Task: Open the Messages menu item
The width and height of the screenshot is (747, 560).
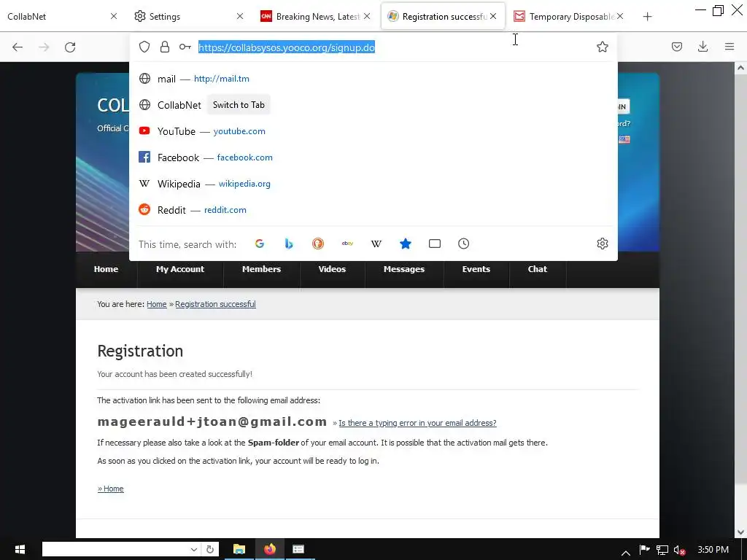Action: click(x=404, y=269)
